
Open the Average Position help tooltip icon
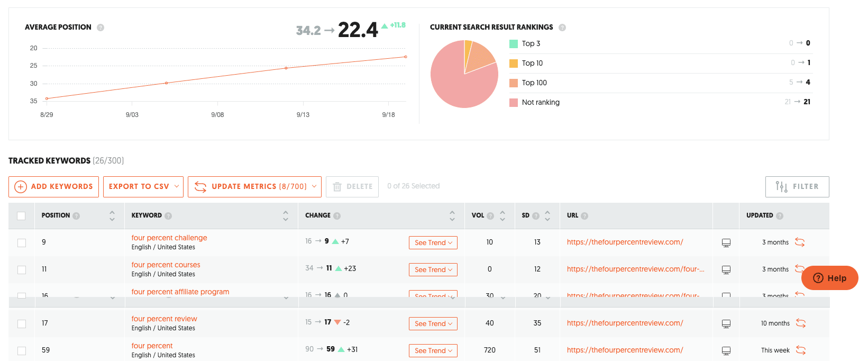tap(100, 28)
